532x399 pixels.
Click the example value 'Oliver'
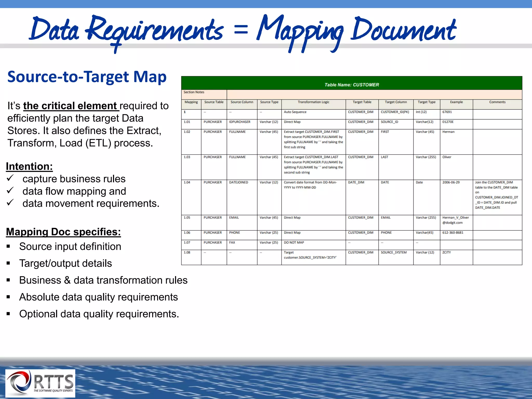456,167
